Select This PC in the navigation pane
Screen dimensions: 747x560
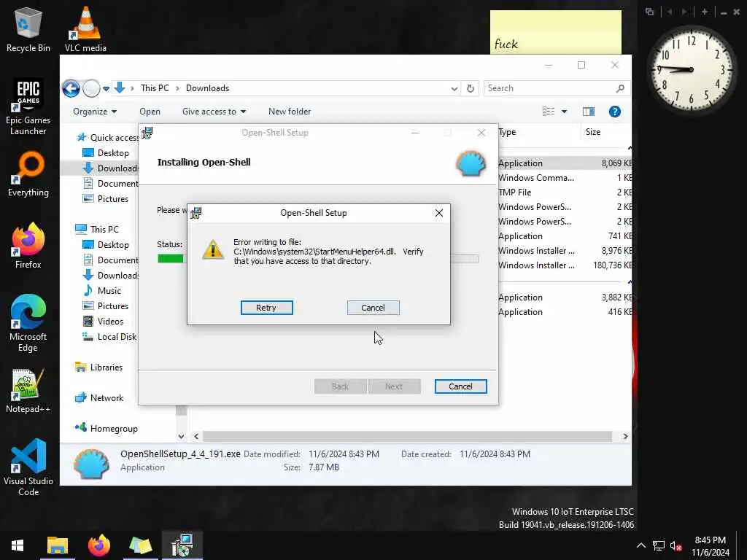click(x=97, y=229)
